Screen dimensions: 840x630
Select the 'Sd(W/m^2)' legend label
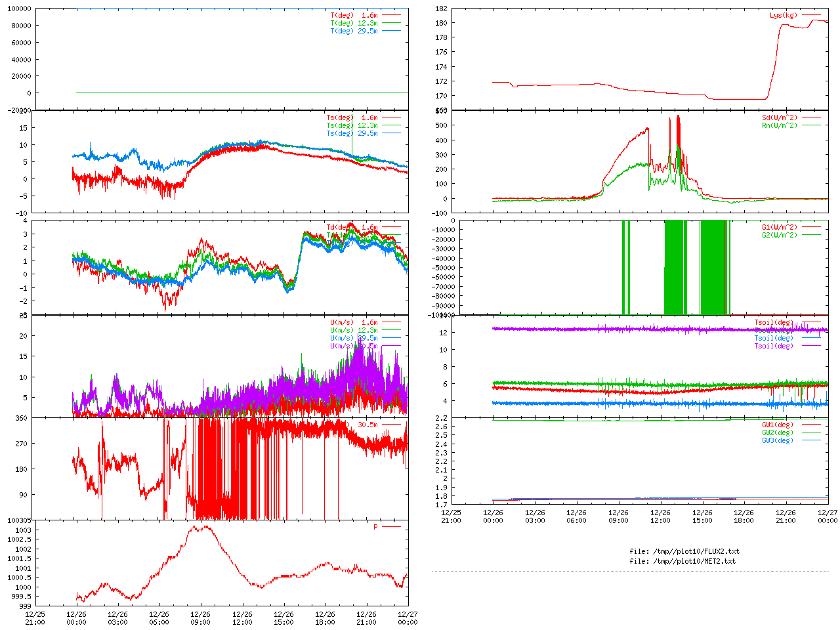(x=780, y=118)
